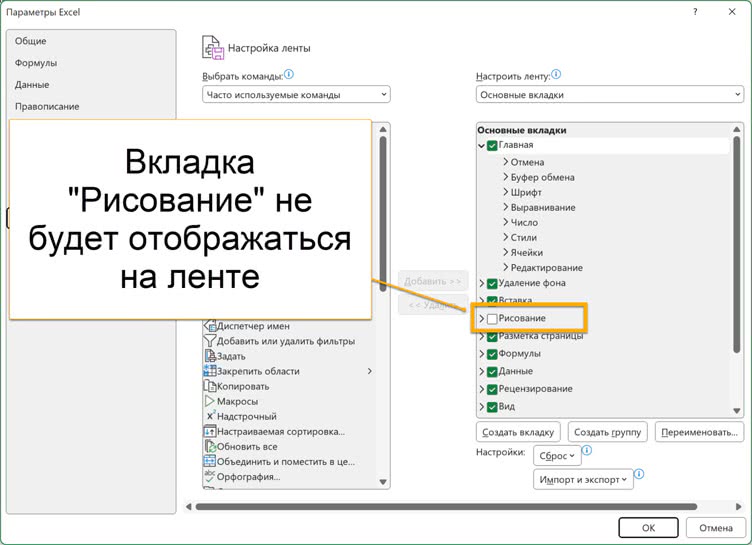This screenshot has width=752, height=545.
Task: Click Объединить и поместить в центре icon
Action: pos(210,462)
